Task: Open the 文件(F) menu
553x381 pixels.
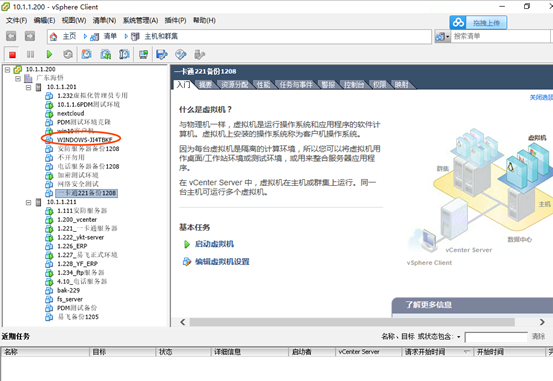Action: 17,20
